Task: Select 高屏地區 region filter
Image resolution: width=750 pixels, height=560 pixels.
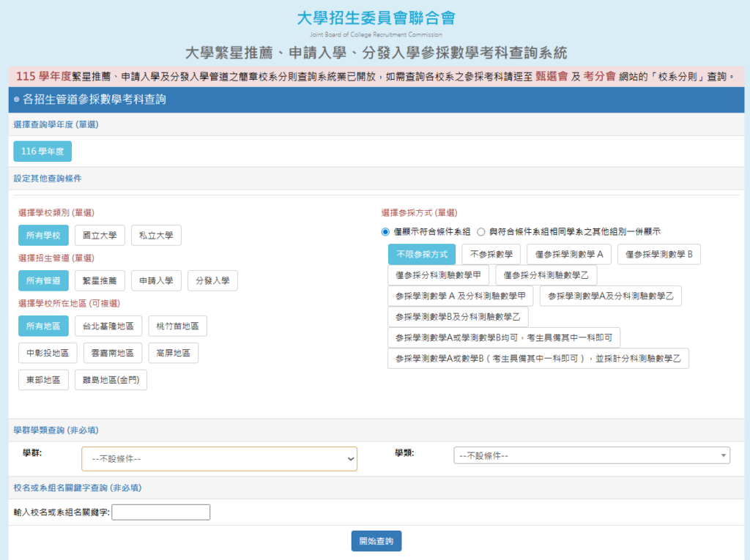Action: (173, 352)
